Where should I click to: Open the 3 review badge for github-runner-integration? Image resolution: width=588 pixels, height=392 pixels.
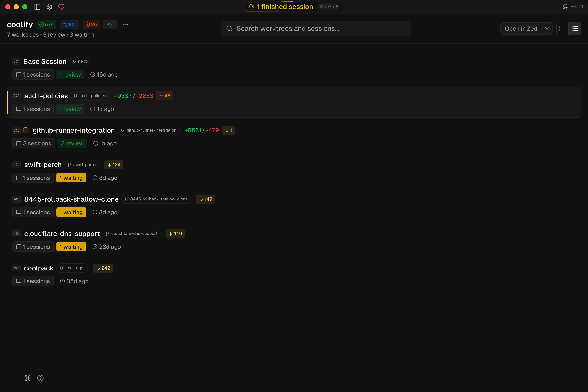pos(72,143)
